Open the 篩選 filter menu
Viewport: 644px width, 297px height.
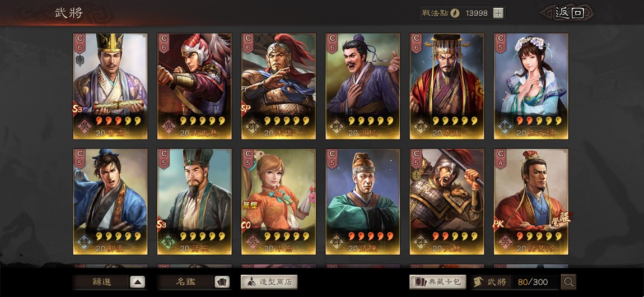coord(101,282)
